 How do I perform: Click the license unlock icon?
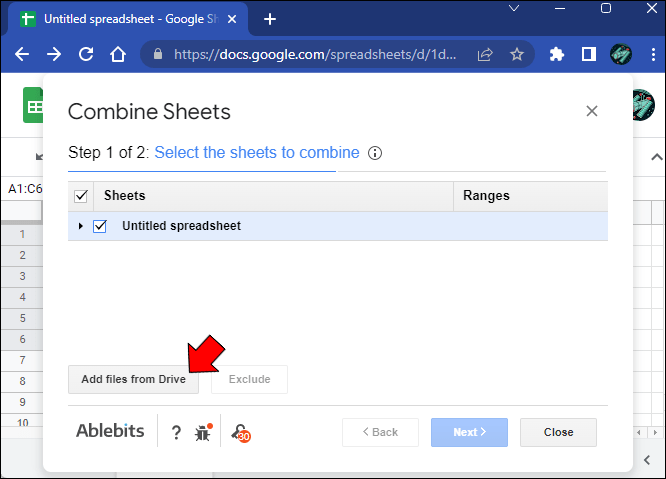pos(240,432)
